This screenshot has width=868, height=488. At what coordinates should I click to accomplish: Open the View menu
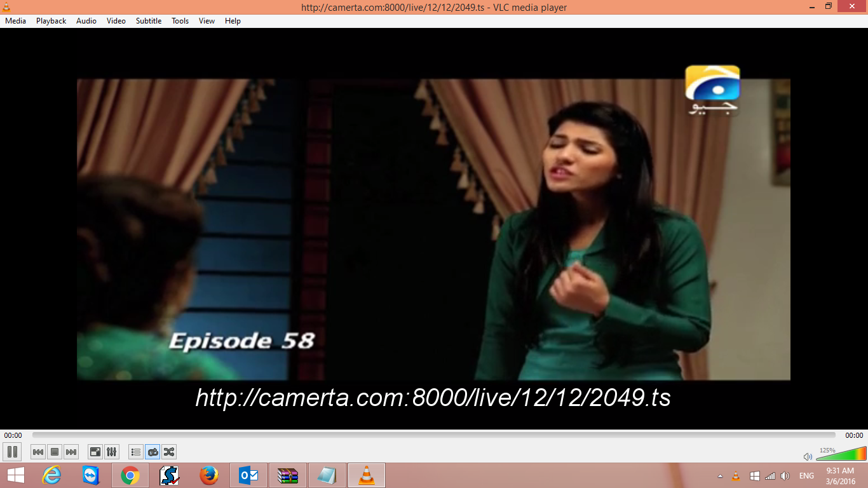pyautogui.click(x=207, y=21)
